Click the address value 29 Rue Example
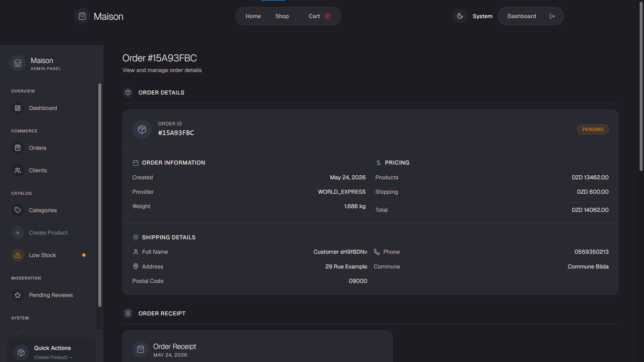 click(x=346, y=266)
